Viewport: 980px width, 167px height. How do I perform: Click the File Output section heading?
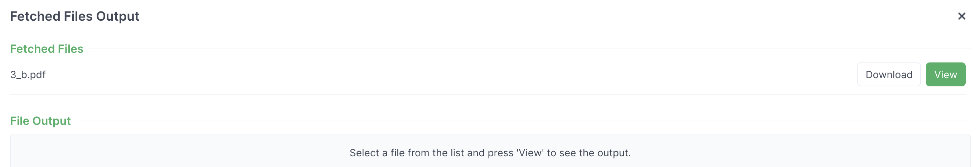pyautogui.click(x=40, y=121)
